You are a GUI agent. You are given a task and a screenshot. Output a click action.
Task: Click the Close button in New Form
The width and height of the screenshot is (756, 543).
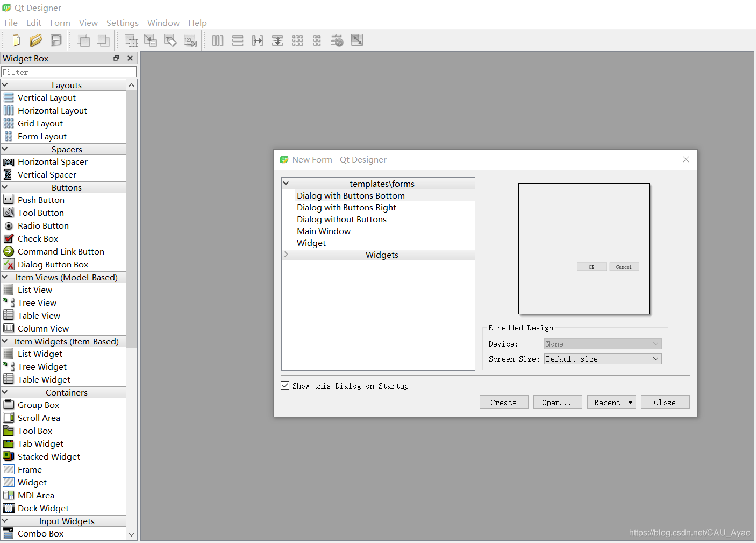665,403
